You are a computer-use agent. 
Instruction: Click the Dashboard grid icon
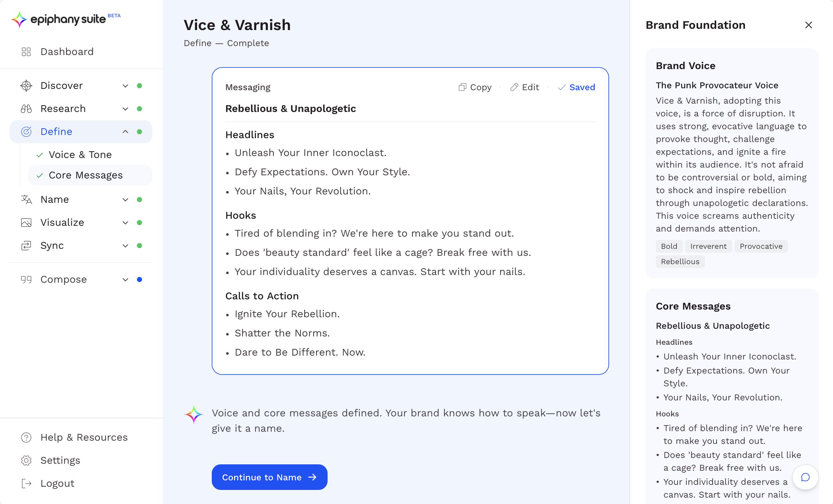coord(26,52)
